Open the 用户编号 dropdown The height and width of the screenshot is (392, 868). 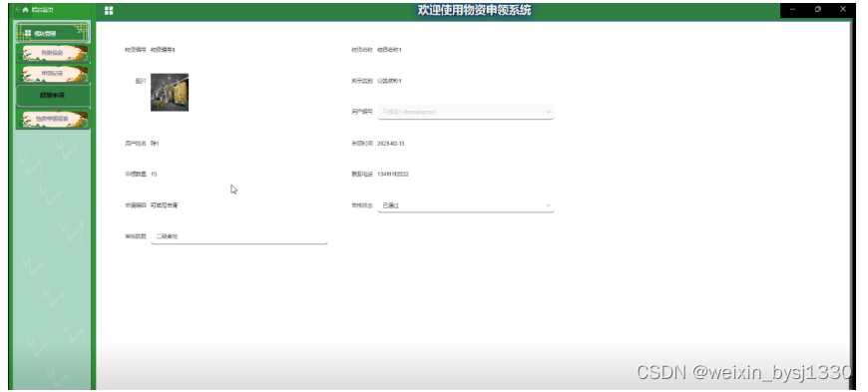(466, 112)
